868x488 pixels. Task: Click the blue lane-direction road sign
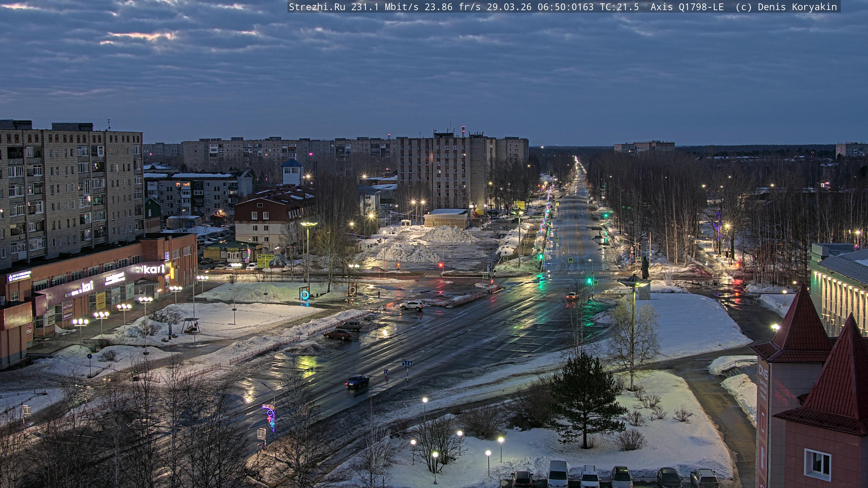407,364
